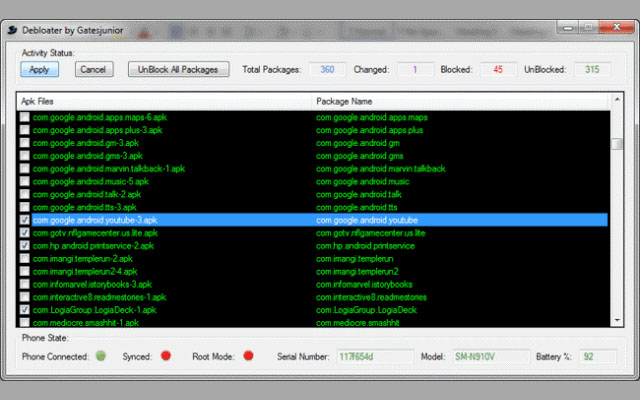Sort by the Package Name column header
Image resolution: width=640 pixels, height=400 pixels.
[x=461, y=101]
